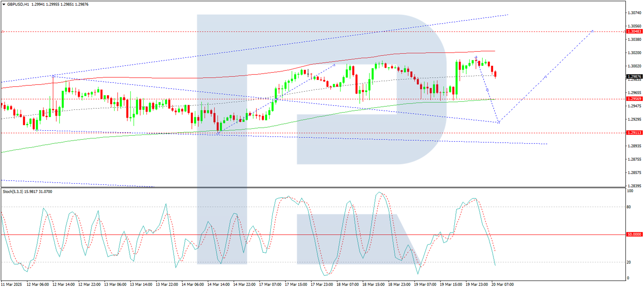Open the GBPUSD,H1 chart dropdown arrow

coord(4,4)
